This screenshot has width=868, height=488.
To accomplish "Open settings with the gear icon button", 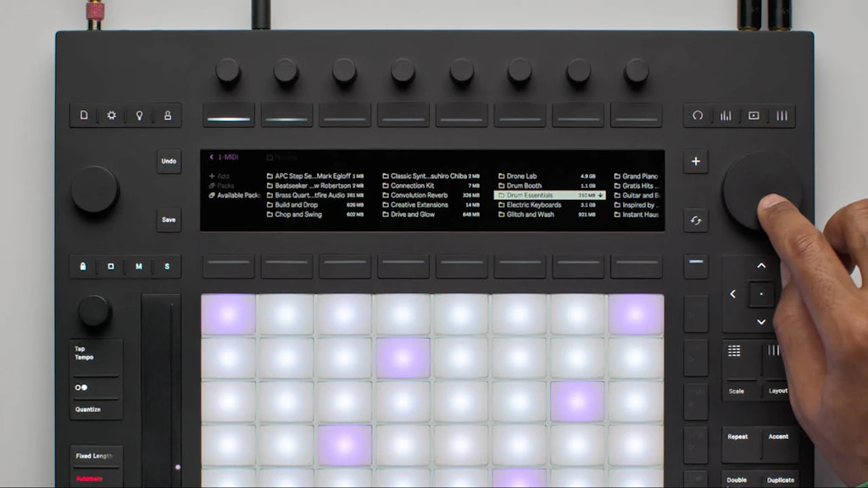I will coord(111,115).
